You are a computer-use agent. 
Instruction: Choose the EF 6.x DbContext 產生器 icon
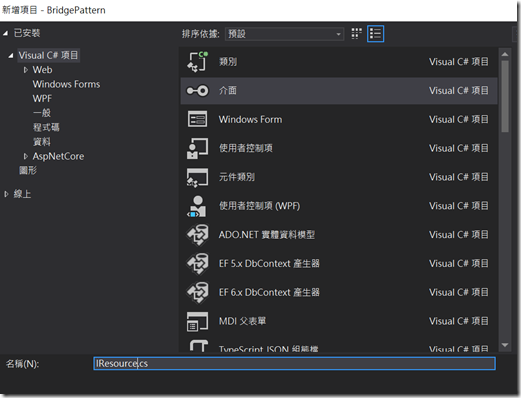[x=197, y=292]
